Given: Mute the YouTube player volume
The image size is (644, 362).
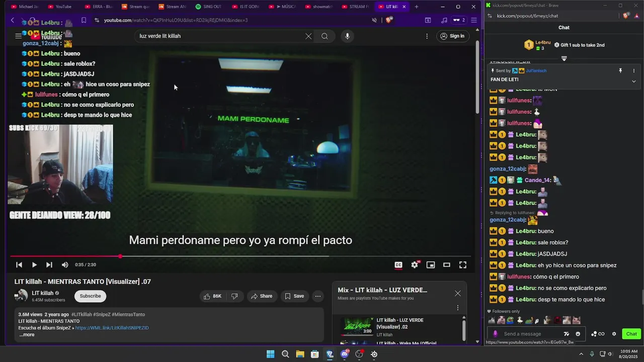Looking at the screenshot, I should pos(65,265).
